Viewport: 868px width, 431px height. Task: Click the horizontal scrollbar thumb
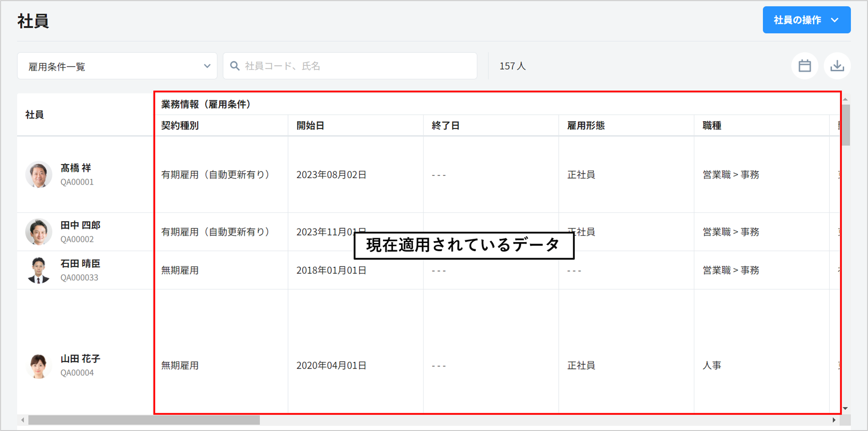[x=144, y=420]
